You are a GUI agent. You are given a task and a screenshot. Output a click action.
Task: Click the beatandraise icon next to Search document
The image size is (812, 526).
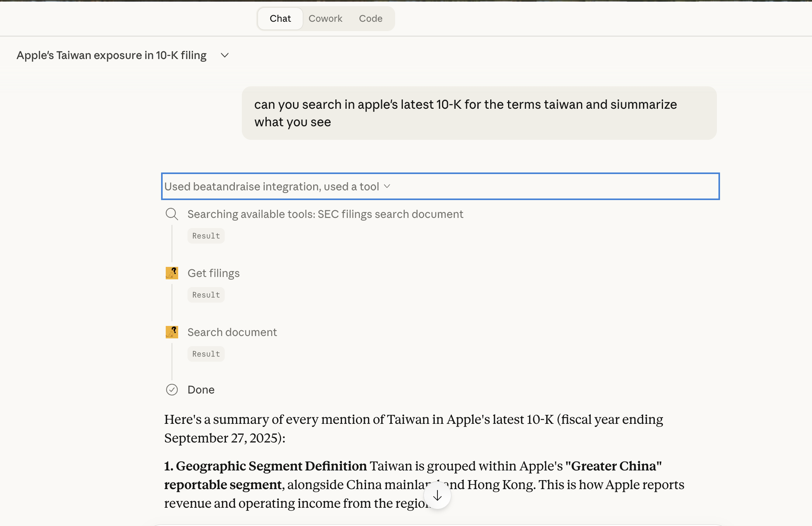click(x=172, y=332)
